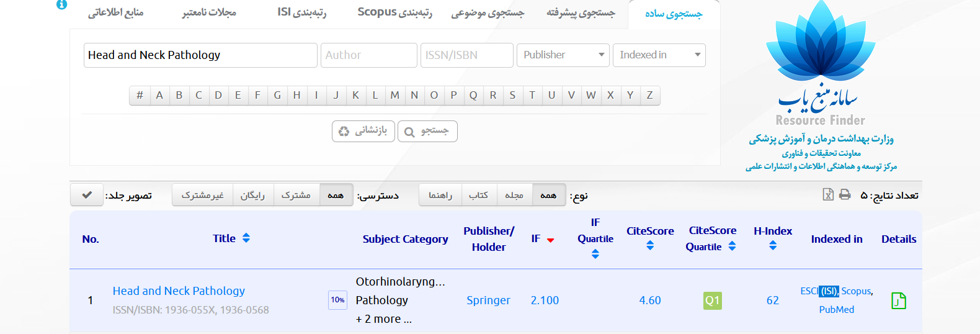The height and width of the screenshot is (334, 980).
Task: Select the رایگان access filter
Action: 252,195
